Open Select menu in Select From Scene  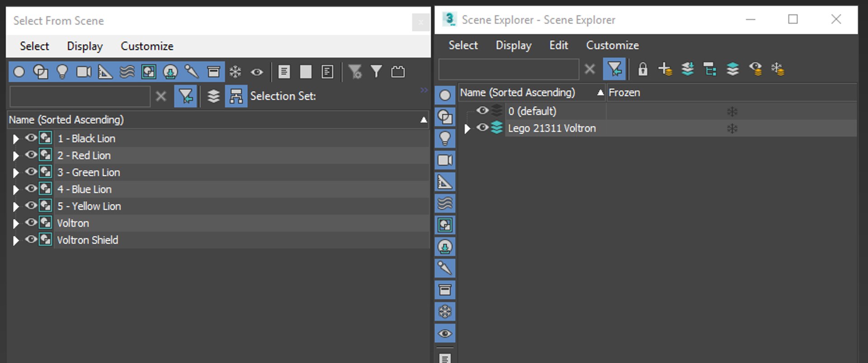(x=34, y=46)
